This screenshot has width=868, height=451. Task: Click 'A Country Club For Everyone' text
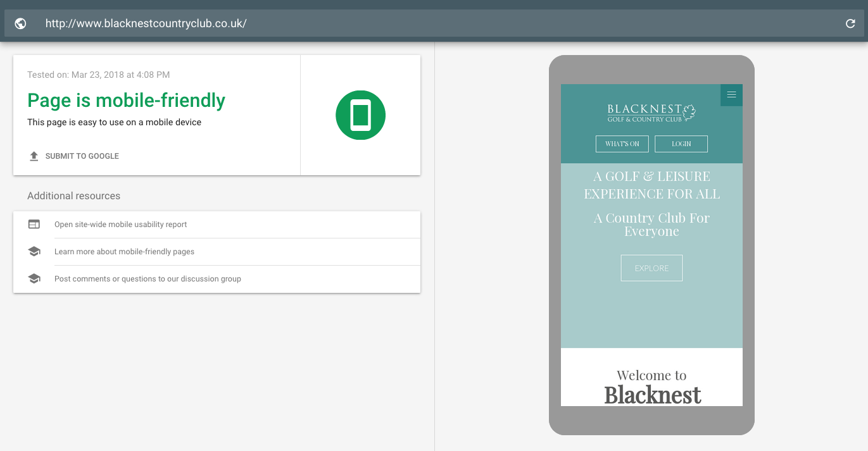tap(651, 225)
